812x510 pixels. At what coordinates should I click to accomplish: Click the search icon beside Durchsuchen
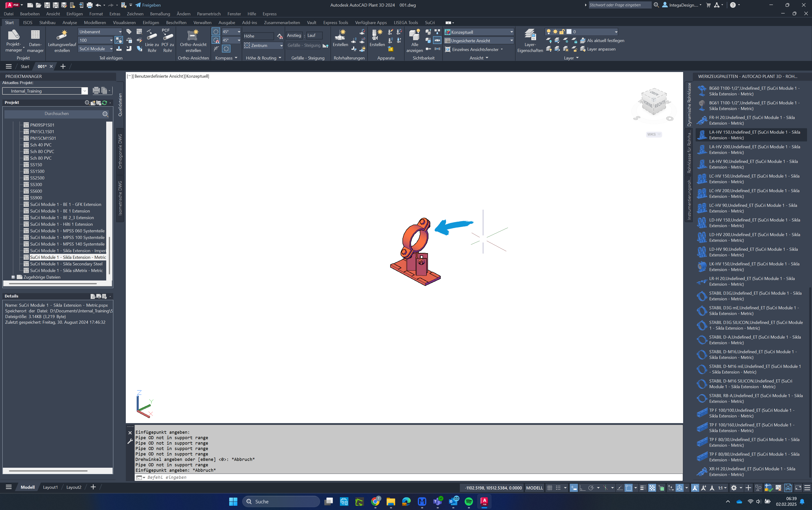pos(105,114)
